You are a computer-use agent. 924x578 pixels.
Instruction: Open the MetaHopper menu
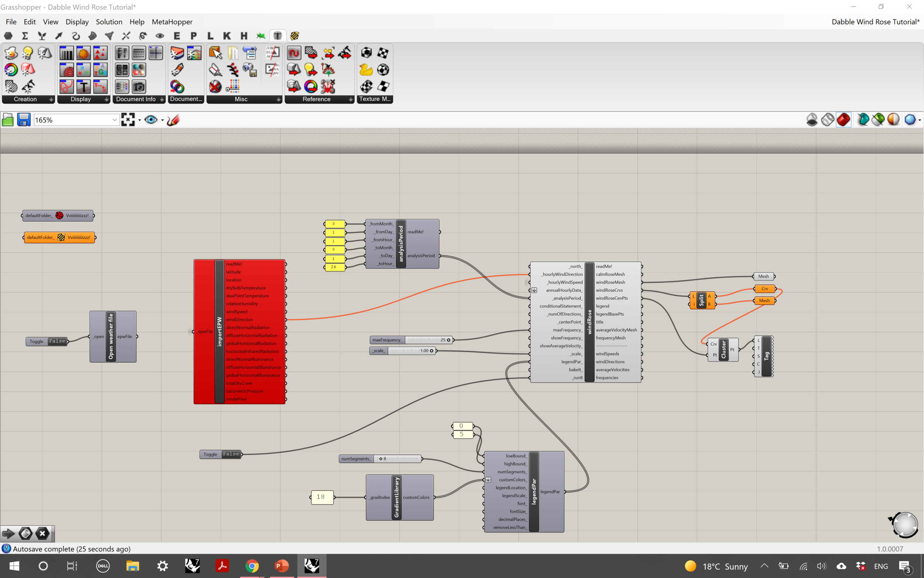click(x=172, y=22)
